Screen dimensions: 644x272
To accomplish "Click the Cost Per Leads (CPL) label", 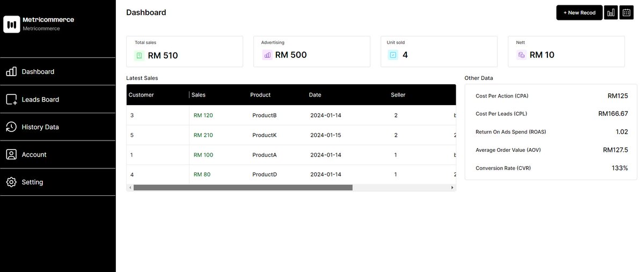I will (x=502, y=114).
